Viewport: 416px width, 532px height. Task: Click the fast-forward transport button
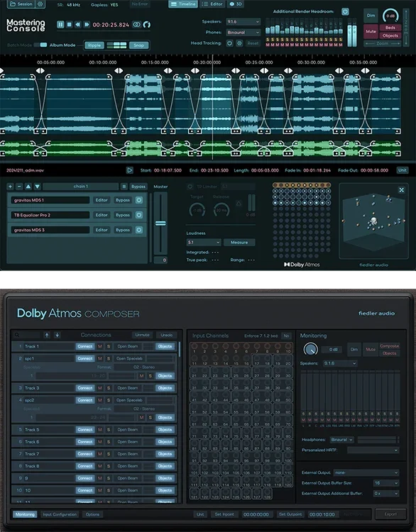tap(87, 24)
